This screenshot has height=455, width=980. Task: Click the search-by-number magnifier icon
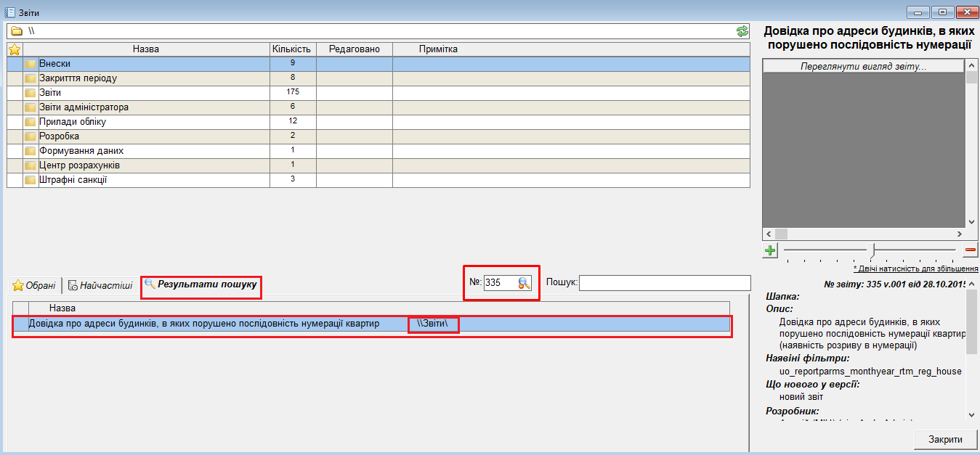coord(525,283)
